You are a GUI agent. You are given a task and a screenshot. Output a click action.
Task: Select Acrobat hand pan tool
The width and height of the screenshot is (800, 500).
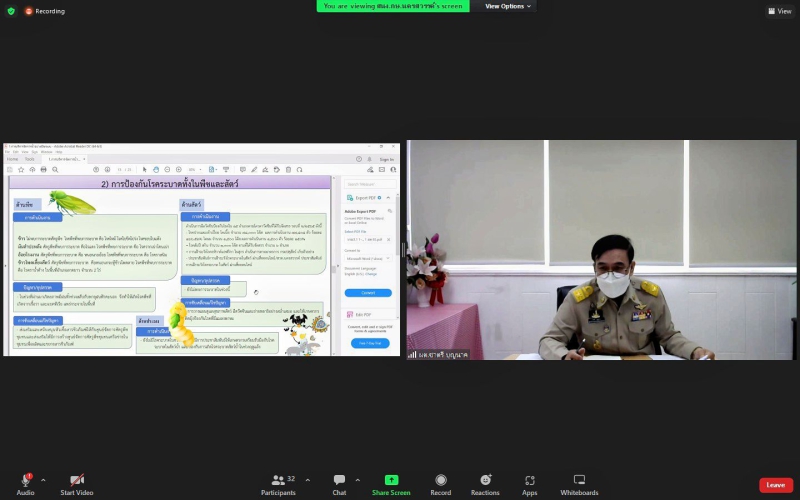click(156, 169)
